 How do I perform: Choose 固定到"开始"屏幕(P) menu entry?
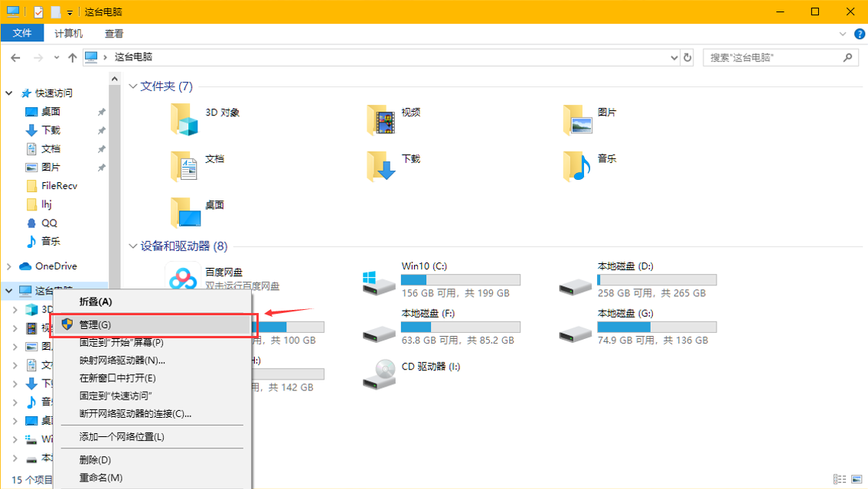[x=152, y=342]
